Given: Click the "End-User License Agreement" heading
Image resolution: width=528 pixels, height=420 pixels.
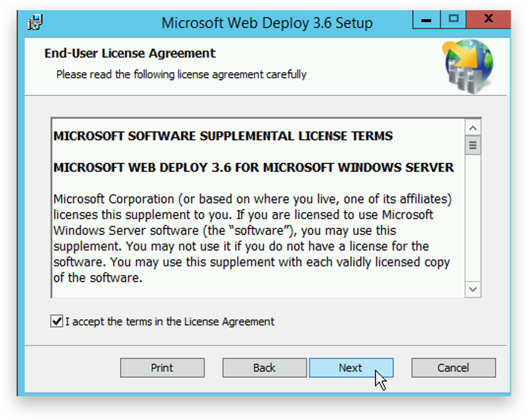Looking at the screenshot, I should click(130, 53).
